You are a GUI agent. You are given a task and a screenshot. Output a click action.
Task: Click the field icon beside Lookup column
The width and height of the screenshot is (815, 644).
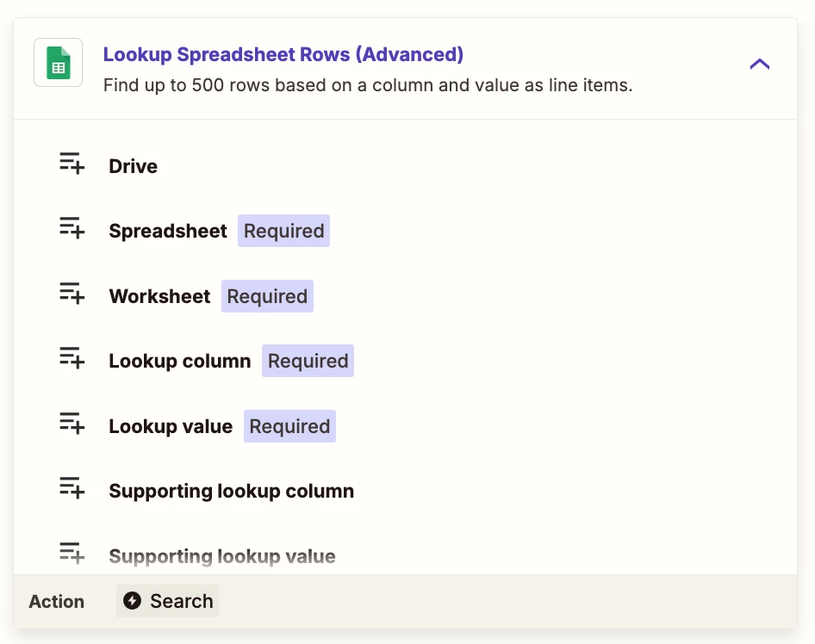[x=72, y=358]
